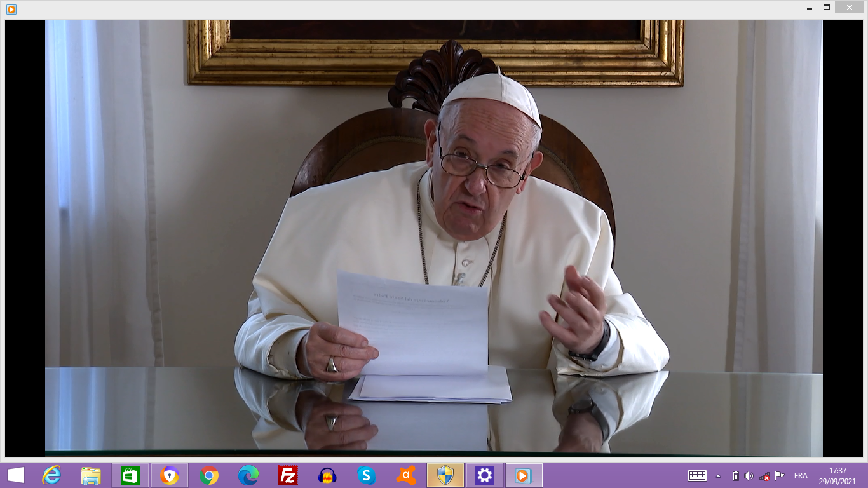Open Avast Antivirus from the taskbar

[x=406, y=475]
